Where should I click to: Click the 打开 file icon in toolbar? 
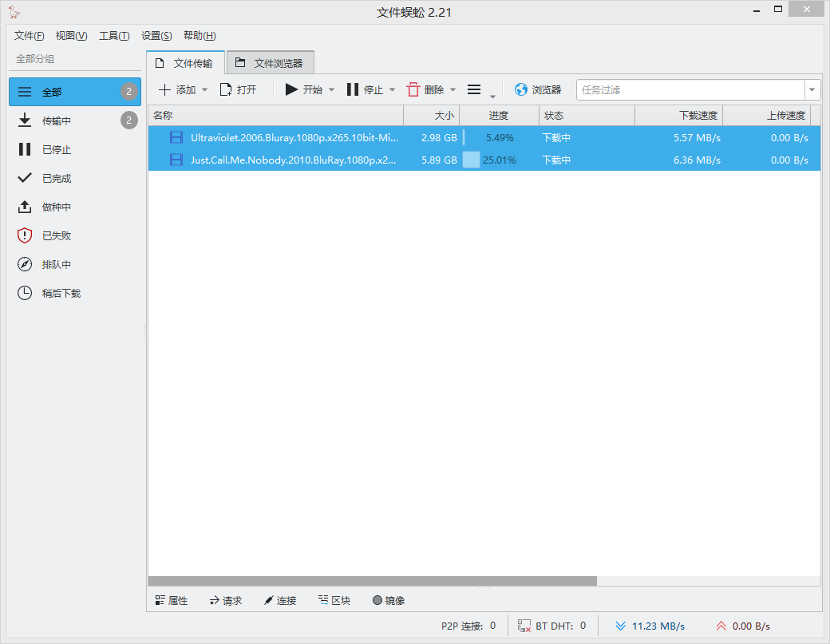226,90
